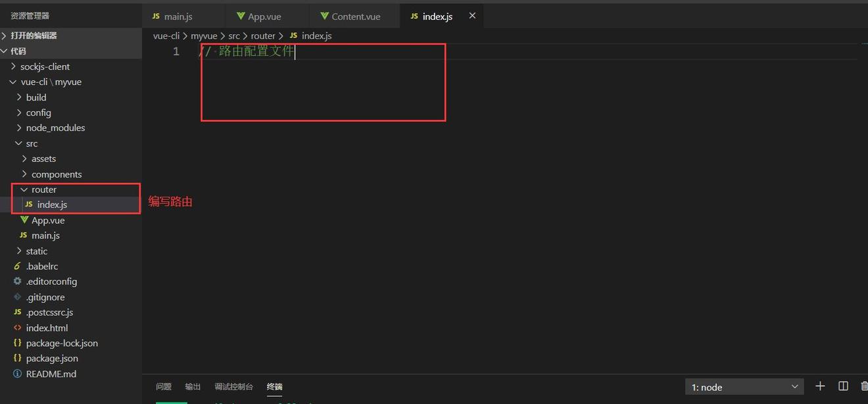
Task: Click the split terminal icon
Action: tap(844, 386)
